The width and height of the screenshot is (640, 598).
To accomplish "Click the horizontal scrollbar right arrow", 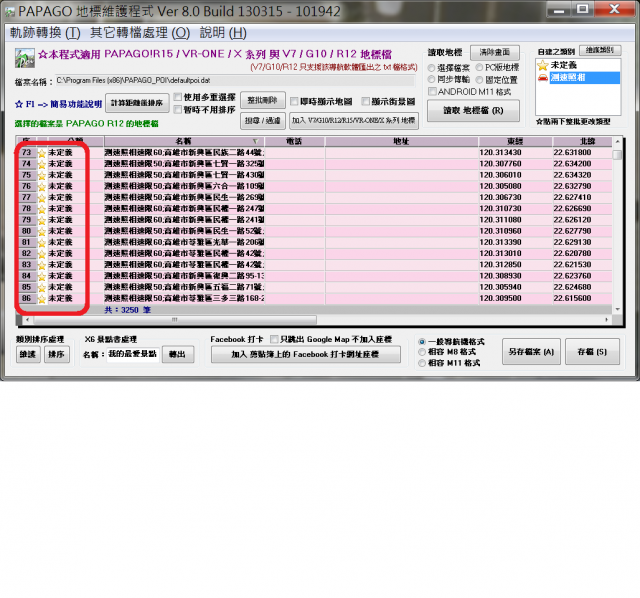I will (x=607, y=320).
